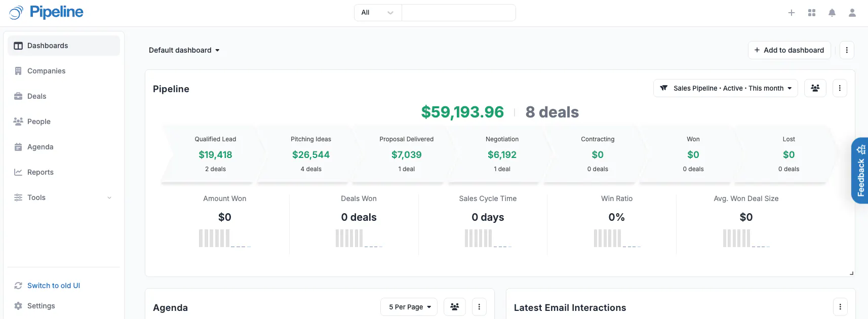This screenshot has width=868, height=319.
Task: Open the 5 Per Page dropdown
Action: [409, 307]
